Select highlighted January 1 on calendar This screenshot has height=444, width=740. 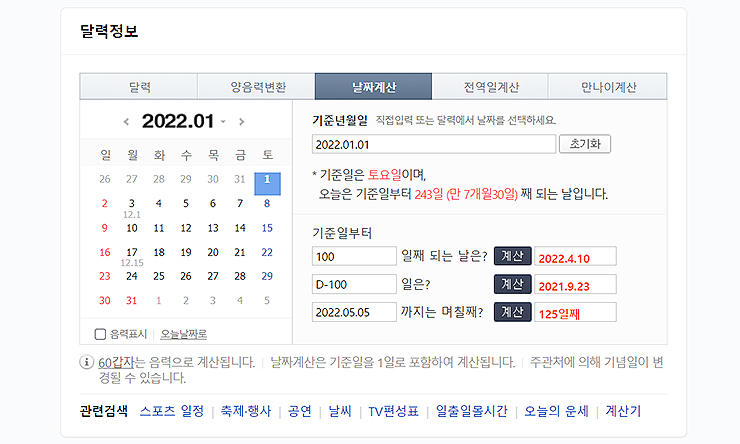[267, 184]
